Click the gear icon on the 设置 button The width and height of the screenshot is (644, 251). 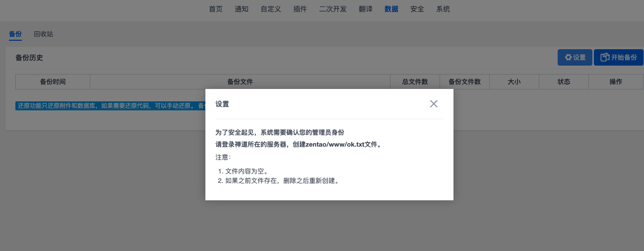coord(569,58)
